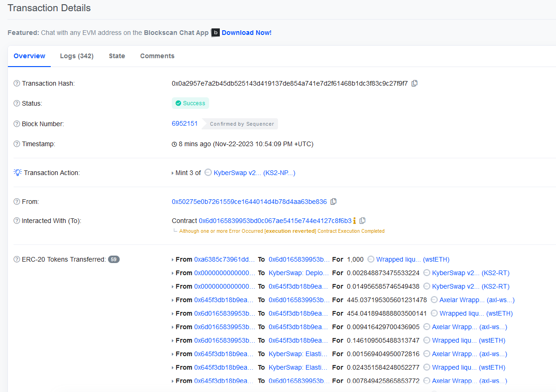Expand the transfer row for 0.001569404950072816
The height and width of the screenshot is (392, 556).
tap(173, 354)
